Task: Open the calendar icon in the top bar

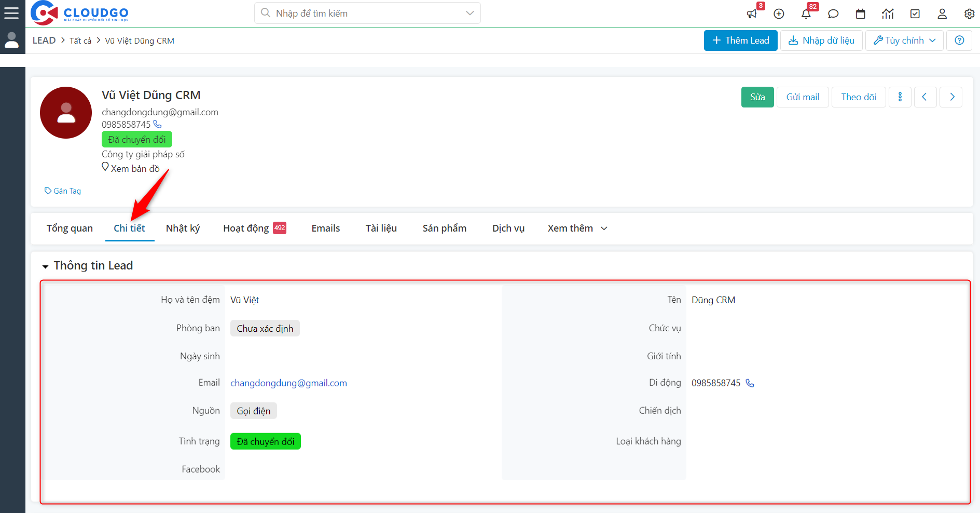Action: (x=861, y=14)
